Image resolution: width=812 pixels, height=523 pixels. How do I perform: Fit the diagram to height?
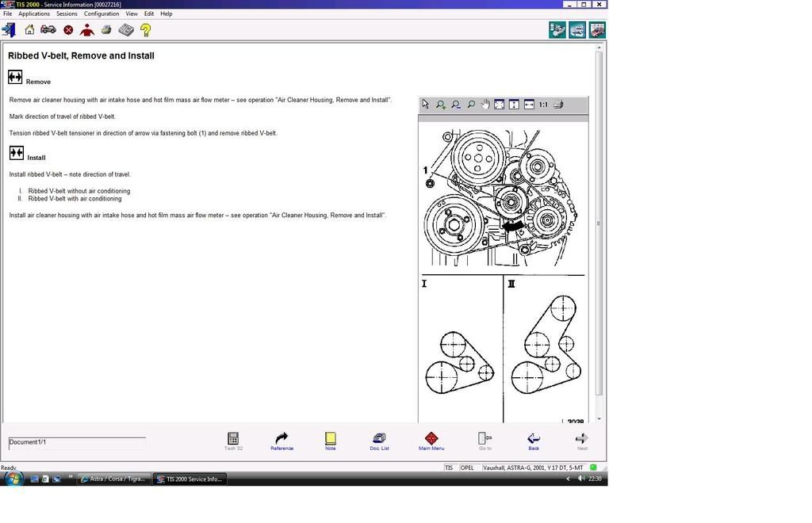[514, 105]
